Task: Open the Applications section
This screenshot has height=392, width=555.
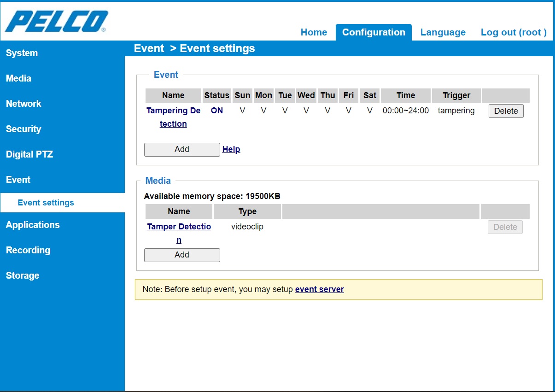Action: [x=33, y=225]
